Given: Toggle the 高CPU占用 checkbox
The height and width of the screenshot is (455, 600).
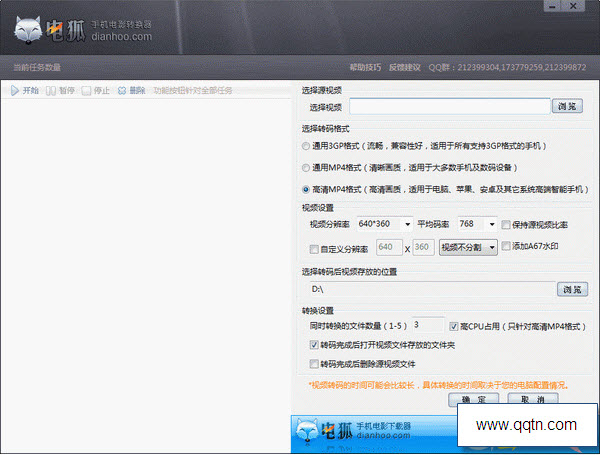Looking at the screenshot, I should pyautogui.click(x=454, y=326).
